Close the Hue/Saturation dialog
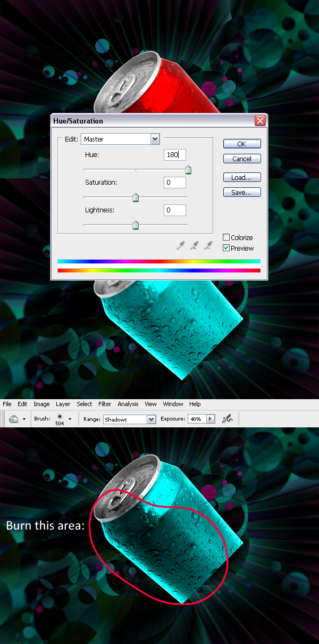 click(260, 121)
